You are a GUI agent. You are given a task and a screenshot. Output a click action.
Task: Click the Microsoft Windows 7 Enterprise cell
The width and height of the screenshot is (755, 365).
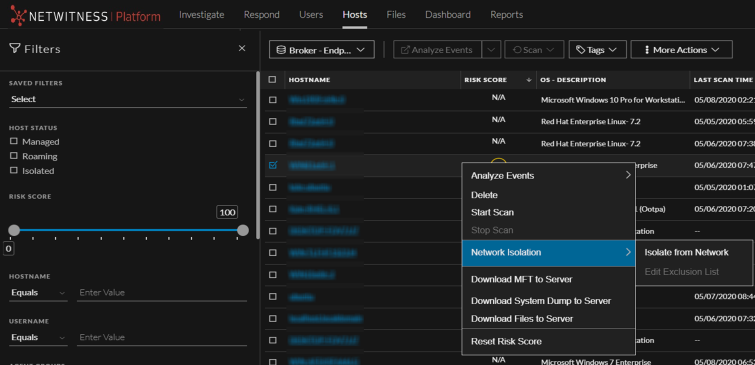596,362
